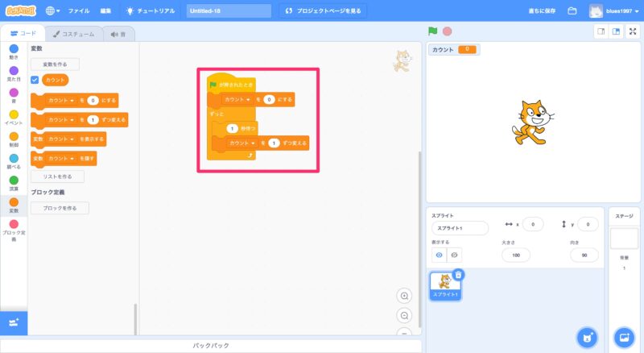Switch stage to full screen mode
This screenshot has height=353, width=644.
(632, 31)
